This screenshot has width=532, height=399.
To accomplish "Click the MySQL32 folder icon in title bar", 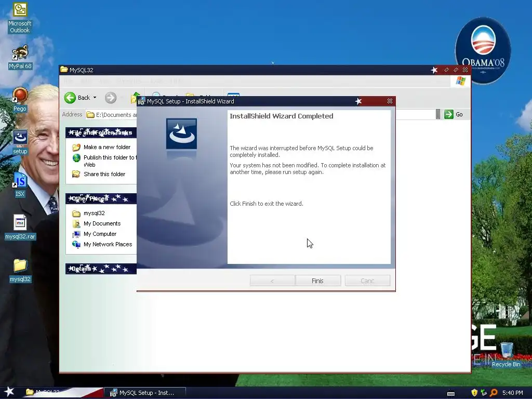I will pyautogui.click(x=64, y=70).
